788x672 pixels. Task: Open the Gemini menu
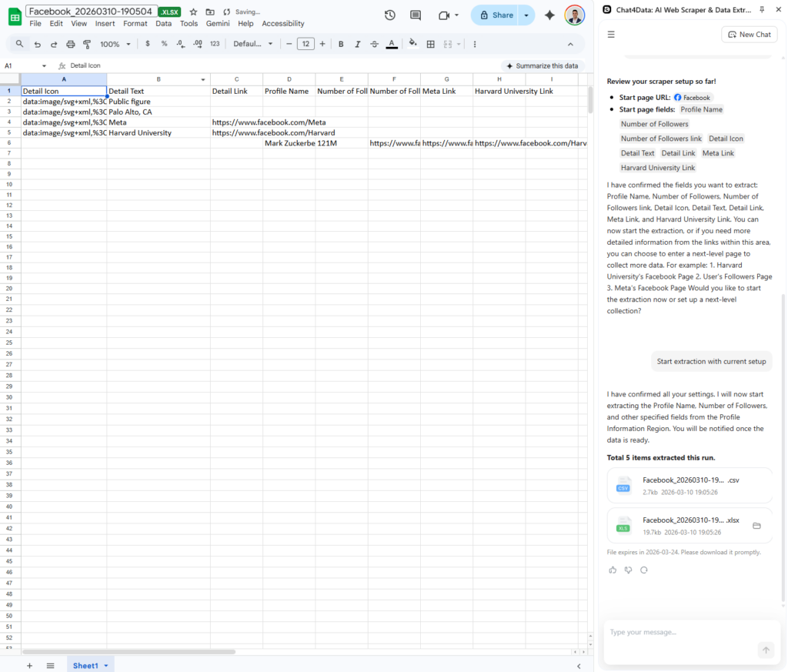click(218, 24)
